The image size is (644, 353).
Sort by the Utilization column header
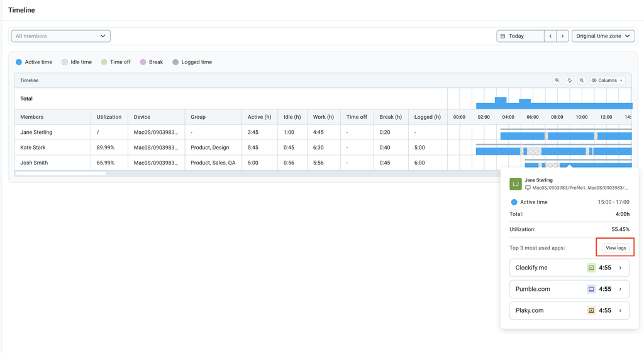pos(109,117)
